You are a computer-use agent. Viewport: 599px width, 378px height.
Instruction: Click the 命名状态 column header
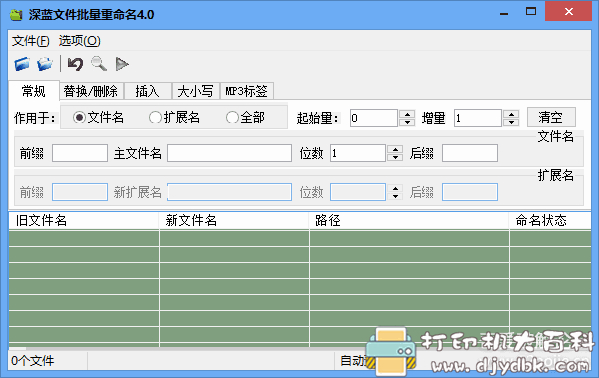coord(550,221)
